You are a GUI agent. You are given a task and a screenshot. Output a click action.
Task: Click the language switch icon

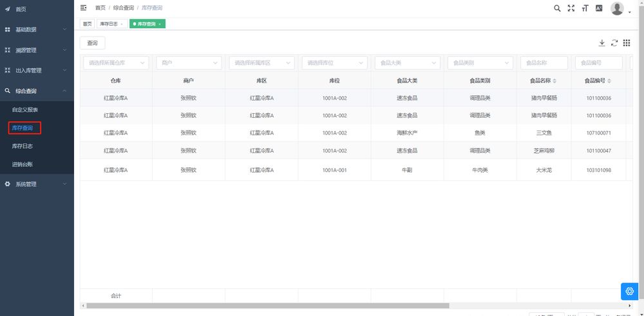(x=599, y=8)
